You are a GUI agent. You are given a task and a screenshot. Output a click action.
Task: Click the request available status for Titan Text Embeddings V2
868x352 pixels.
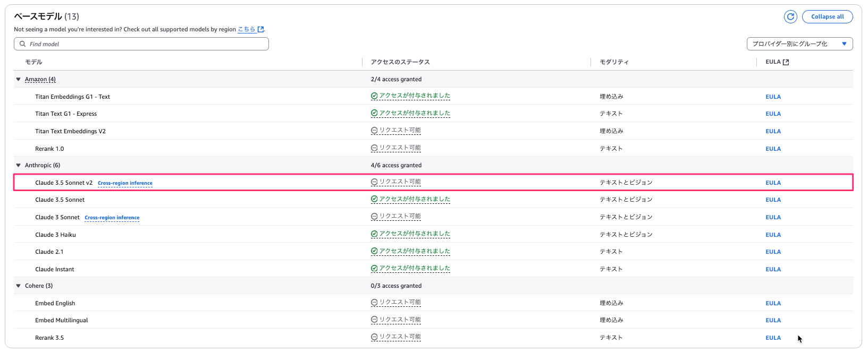(396, 131)
